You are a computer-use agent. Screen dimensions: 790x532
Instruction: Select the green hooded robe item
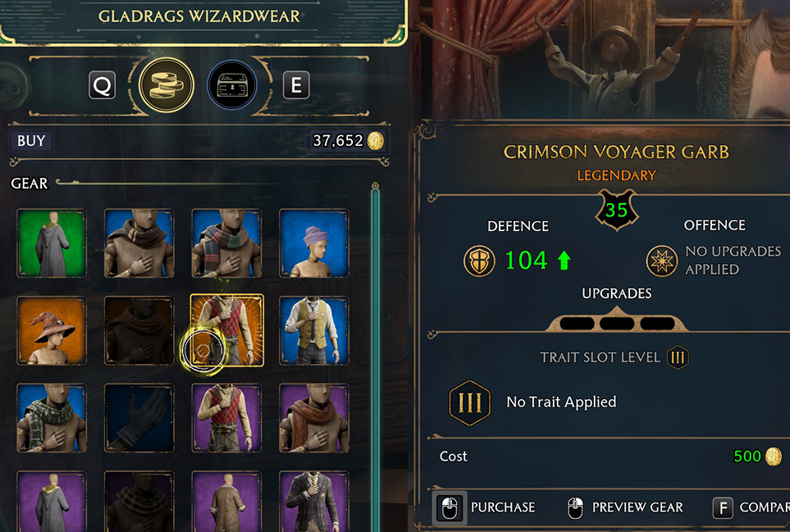[52, 243]
